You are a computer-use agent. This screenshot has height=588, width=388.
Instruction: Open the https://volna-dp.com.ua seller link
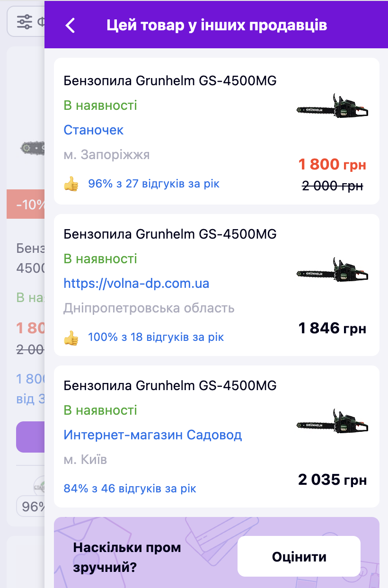coord(136,284)
